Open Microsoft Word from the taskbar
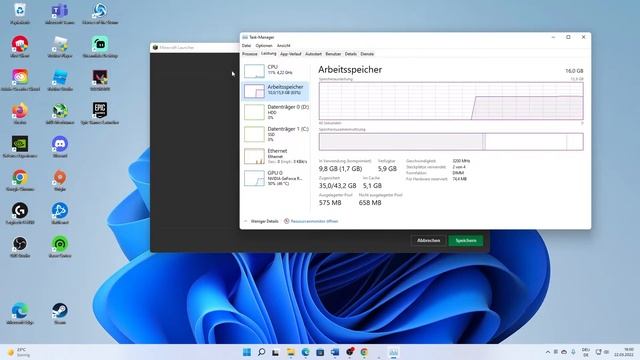 (x=335, y=352)
